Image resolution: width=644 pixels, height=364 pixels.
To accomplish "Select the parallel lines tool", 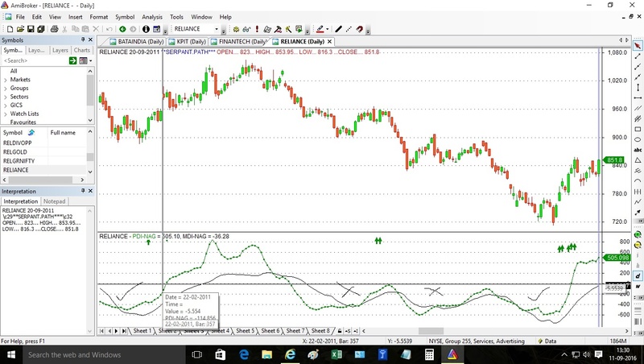I will [638, 108].
